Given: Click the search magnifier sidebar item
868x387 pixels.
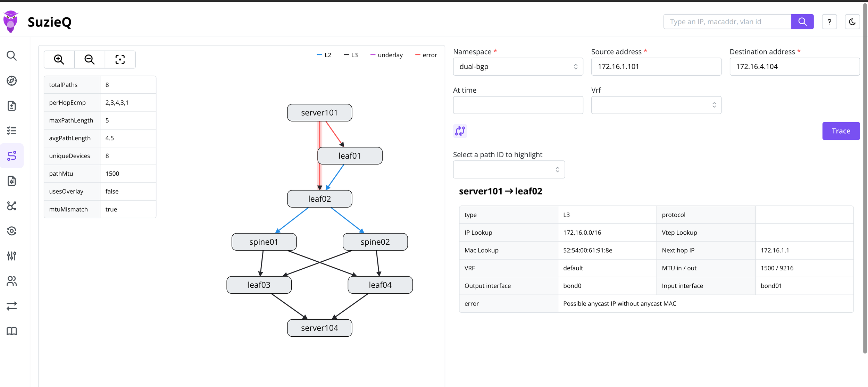Looking at the screenshot, I should pyautogui.click(x=12, y=56).
